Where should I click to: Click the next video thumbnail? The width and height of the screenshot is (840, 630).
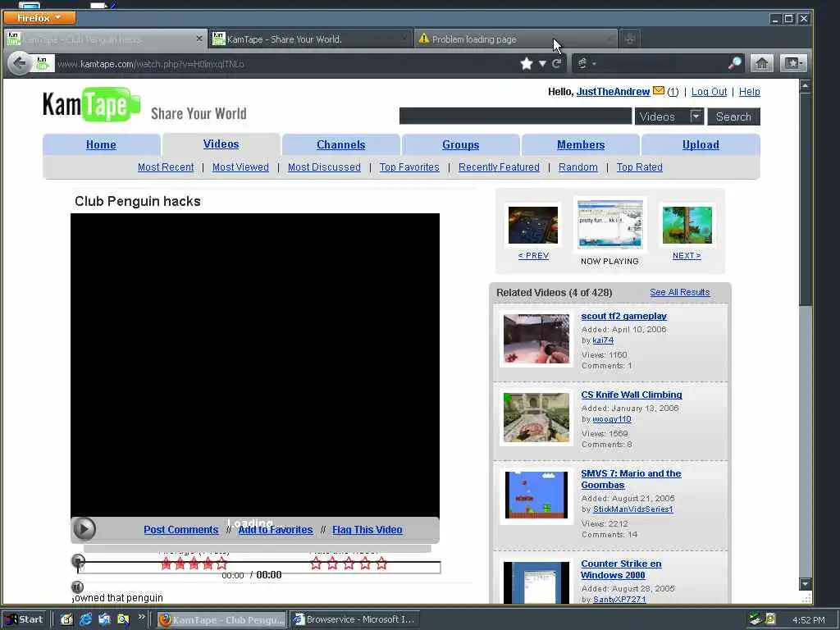687,225
